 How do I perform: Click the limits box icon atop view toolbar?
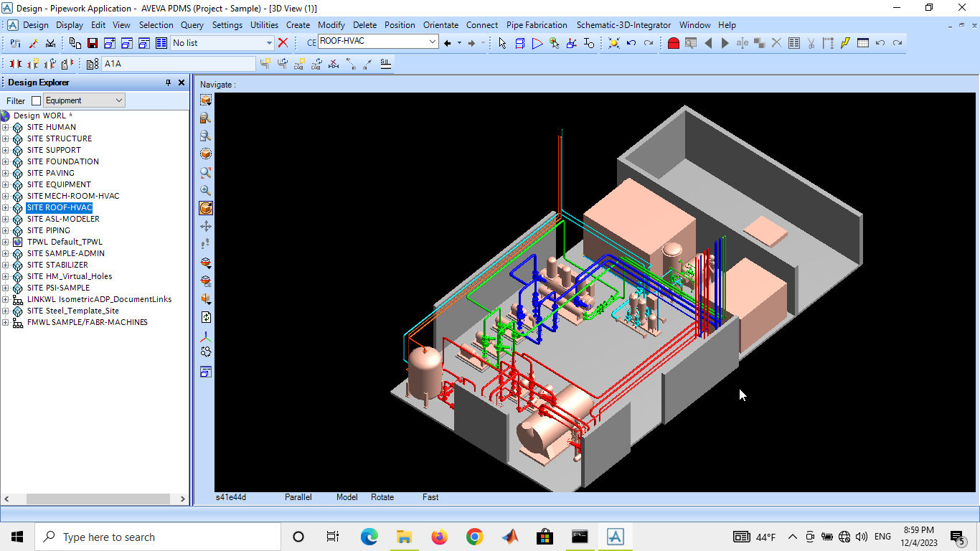[x=206, y=100]
